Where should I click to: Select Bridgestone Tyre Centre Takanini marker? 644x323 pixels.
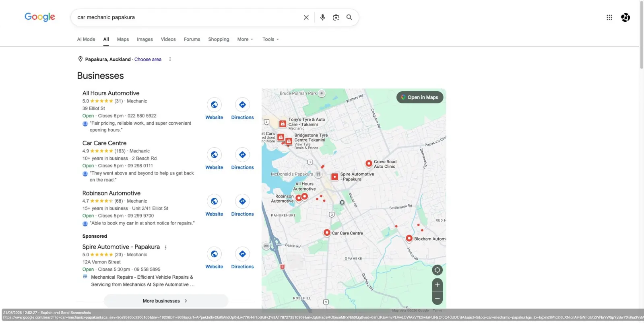point(289,141)
